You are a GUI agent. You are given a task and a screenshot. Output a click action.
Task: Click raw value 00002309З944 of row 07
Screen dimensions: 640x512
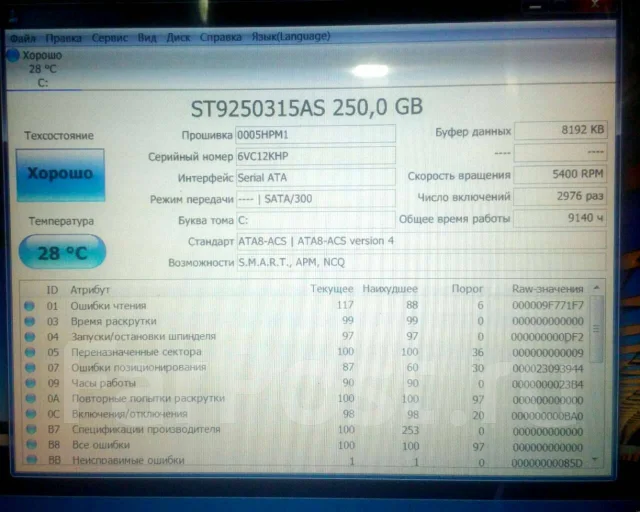click(548, 369)
